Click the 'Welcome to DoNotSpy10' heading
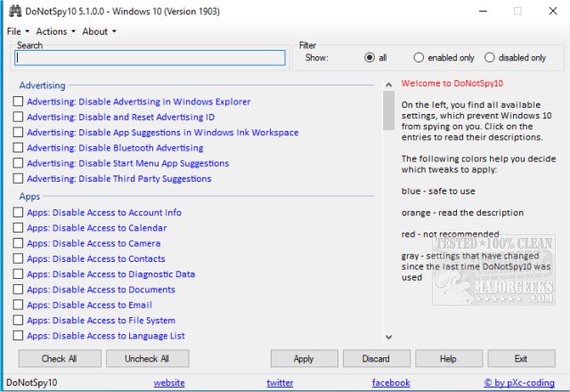The width and height of the screenshot is (570, 392). click(x=452, y=83)
